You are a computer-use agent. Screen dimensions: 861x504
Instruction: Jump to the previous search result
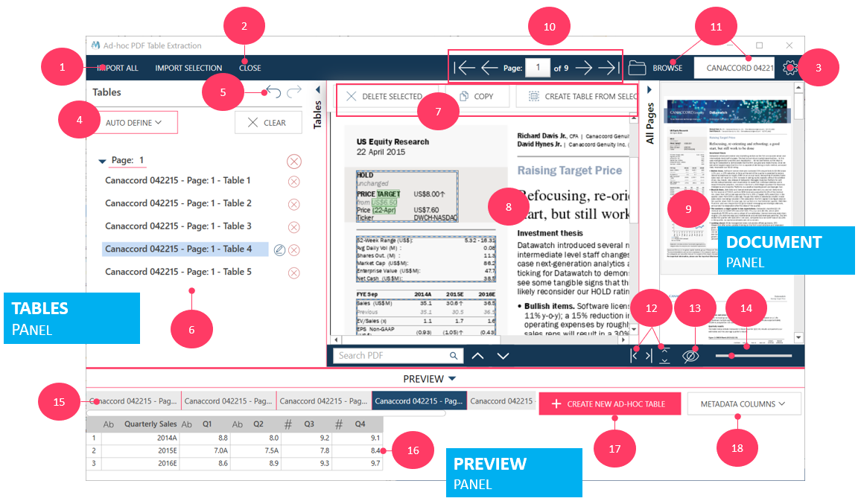pyautogui.click(x=477, y=356)
